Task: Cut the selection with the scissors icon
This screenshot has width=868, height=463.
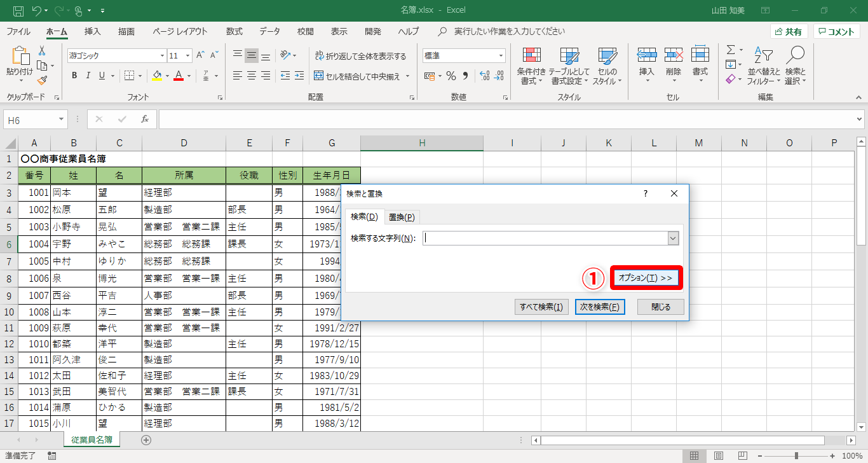Action: pos(42,51)
